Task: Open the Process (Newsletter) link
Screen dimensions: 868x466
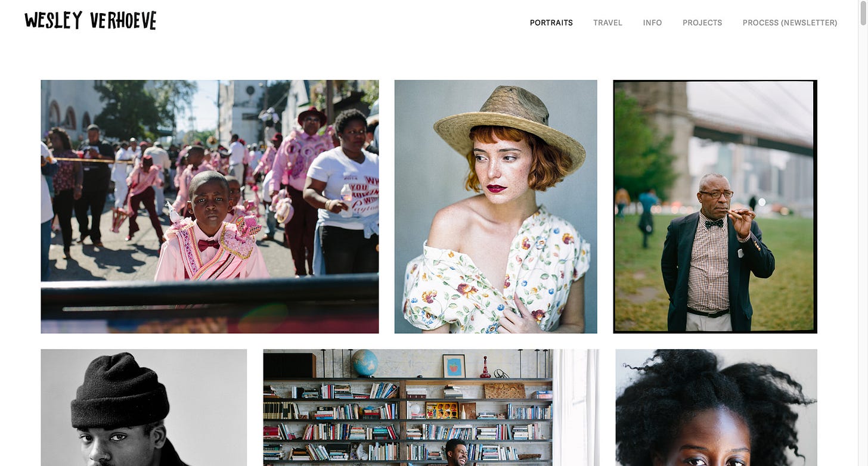Action: (x=790, y=23)
